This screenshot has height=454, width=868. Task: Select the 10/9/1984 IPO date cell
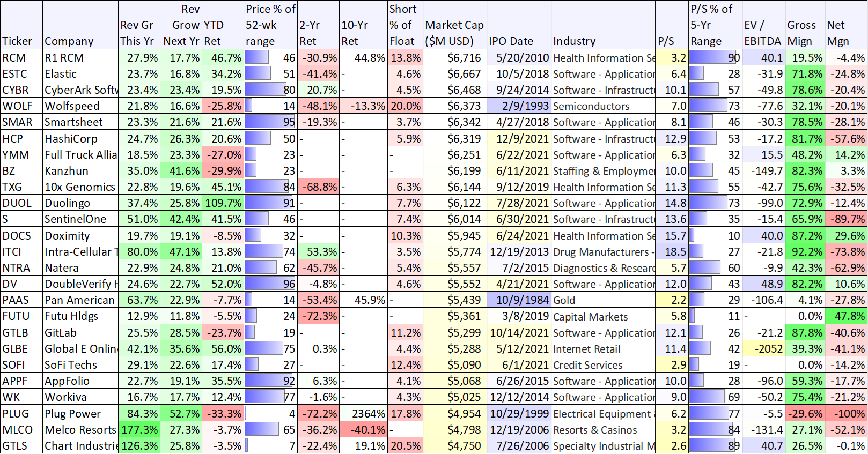519,300
